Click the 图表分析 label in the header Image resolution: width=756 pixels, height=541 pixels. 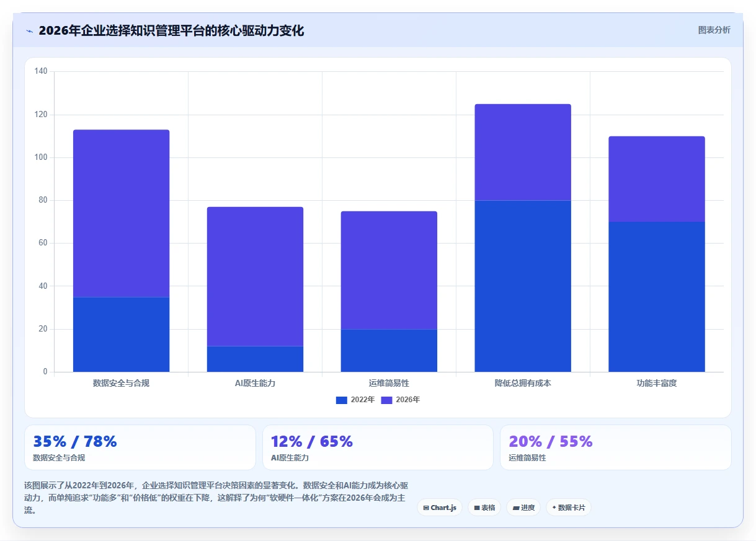pyautogui.click(x=714, y=30)
